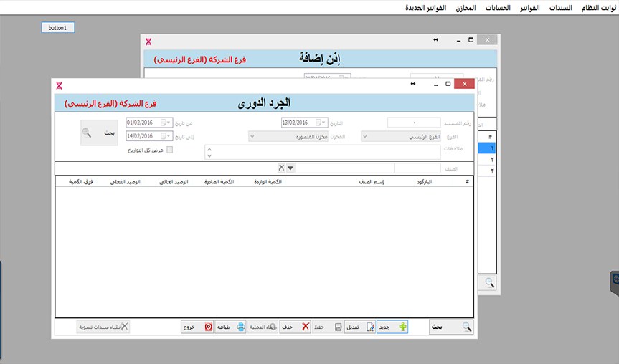Expand the المخزن warehouse dropdown
Screen dimensions: 619x364
252,136
